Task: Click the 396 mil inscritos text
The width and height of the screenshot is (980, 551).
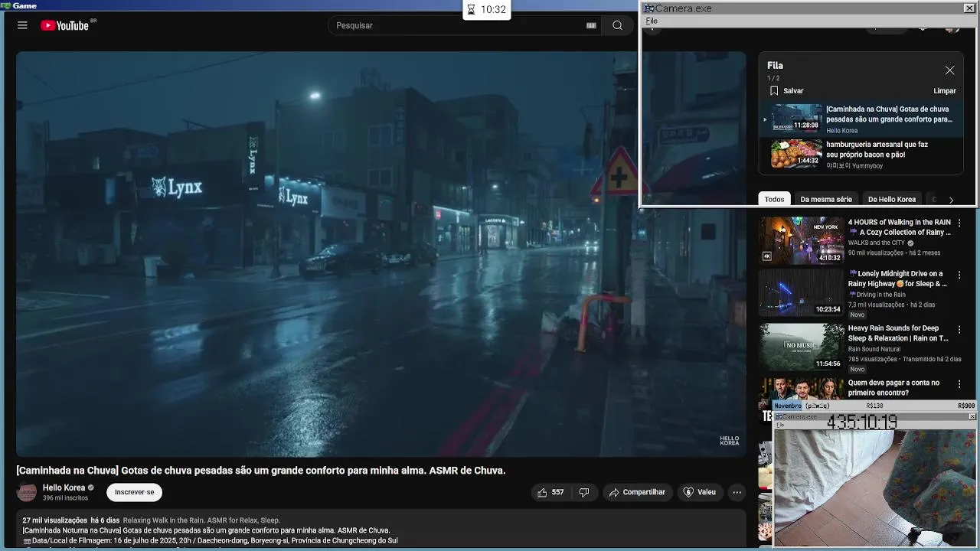Action: (x=65, y=498)
